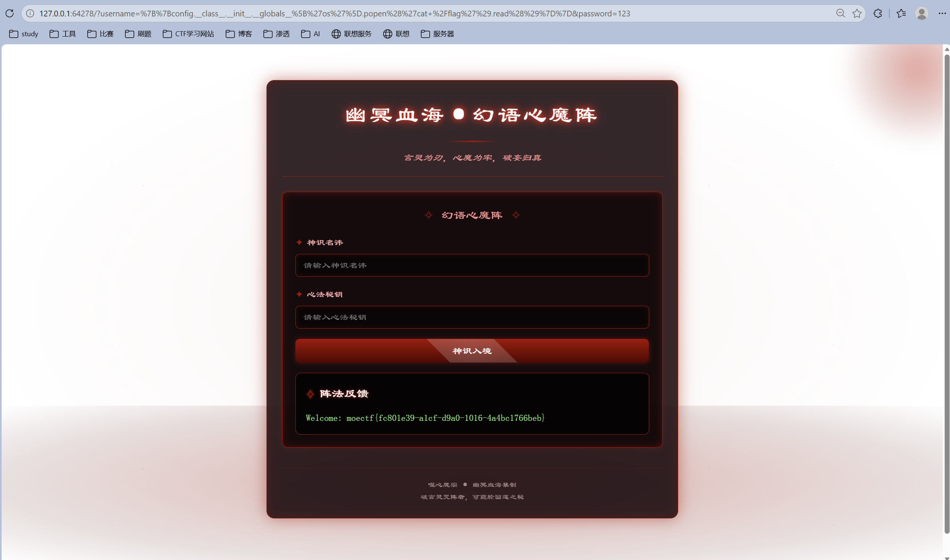Image resolution: width=950 pixels, height=560 pixels.
Task: Open the user profile avatar
Action: click(922, 13)
